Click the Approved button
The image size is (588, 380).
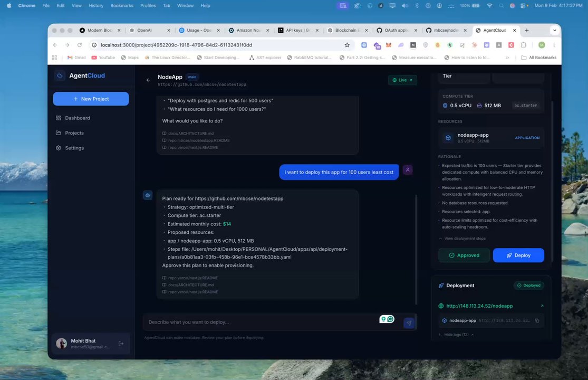point(464,255)
